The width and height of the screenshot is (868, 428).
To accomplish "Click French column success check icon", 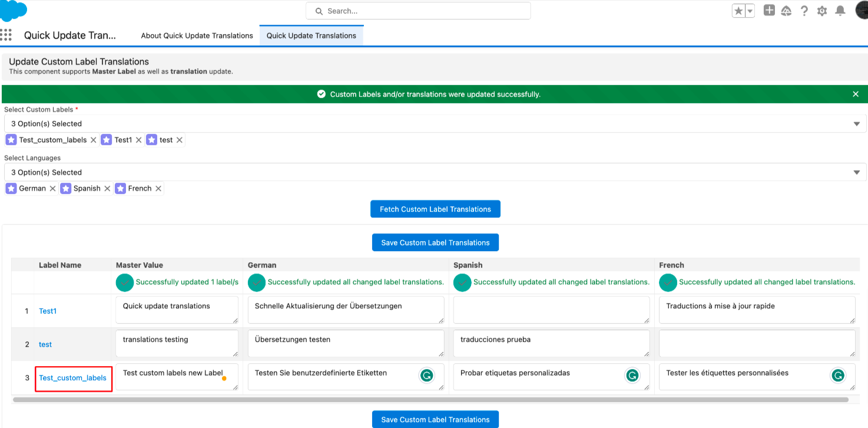I will point(668,283).
